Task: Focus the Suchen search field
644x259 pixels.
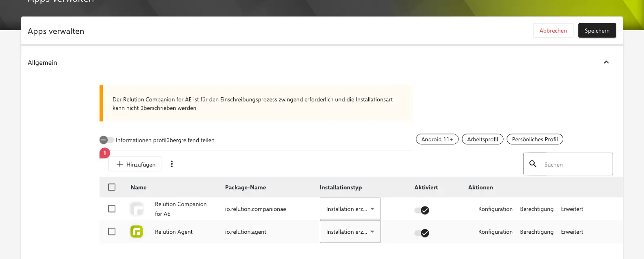Action: (x=568, y=164)
